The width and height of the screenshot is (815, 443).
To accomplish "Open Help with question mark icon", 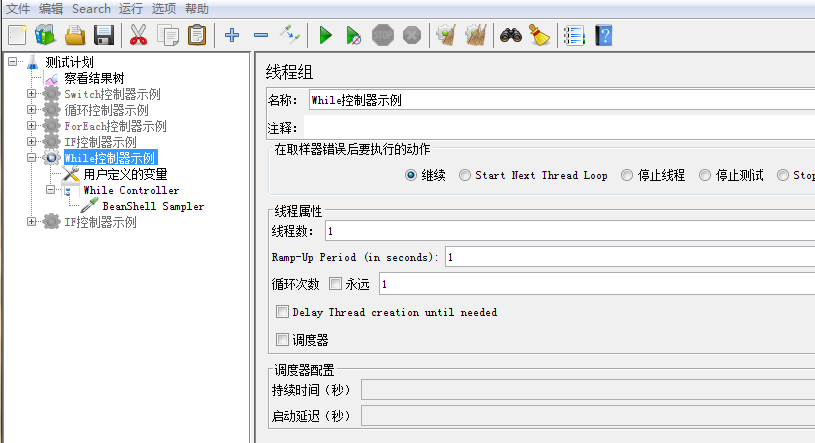I will coord(604,35).
